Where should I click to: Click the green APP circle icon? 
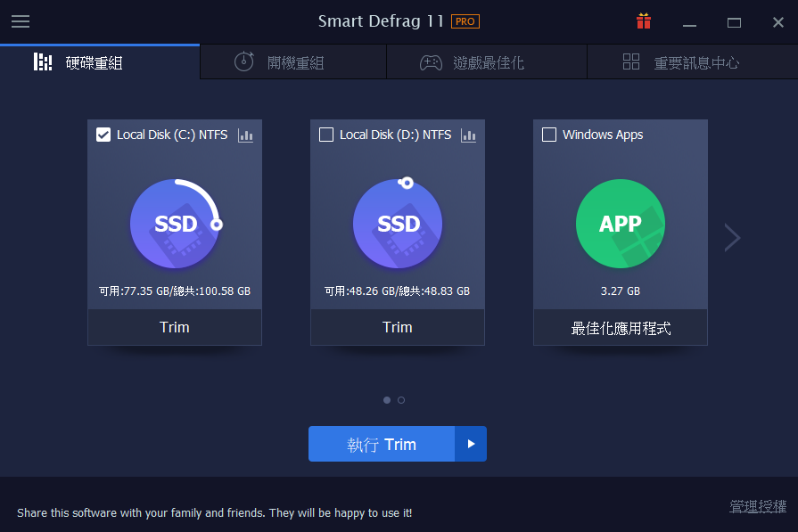pos(621,224)
